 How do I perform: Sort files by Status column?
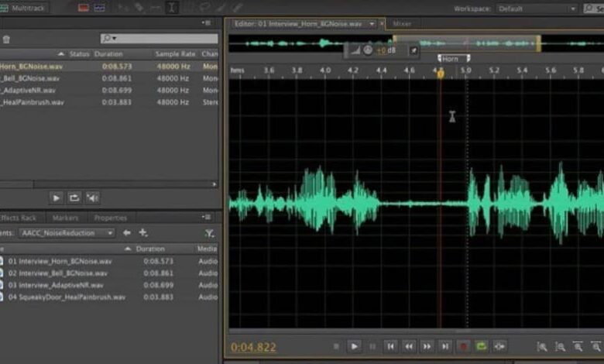tap(79, 54)
